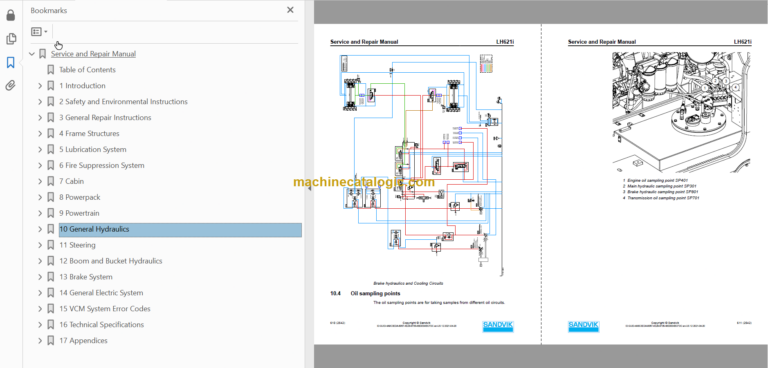This screenshot has height=368, width=768.
Task: Expand the 4 Frame Structures bookmark
Action: coord(40,133)
